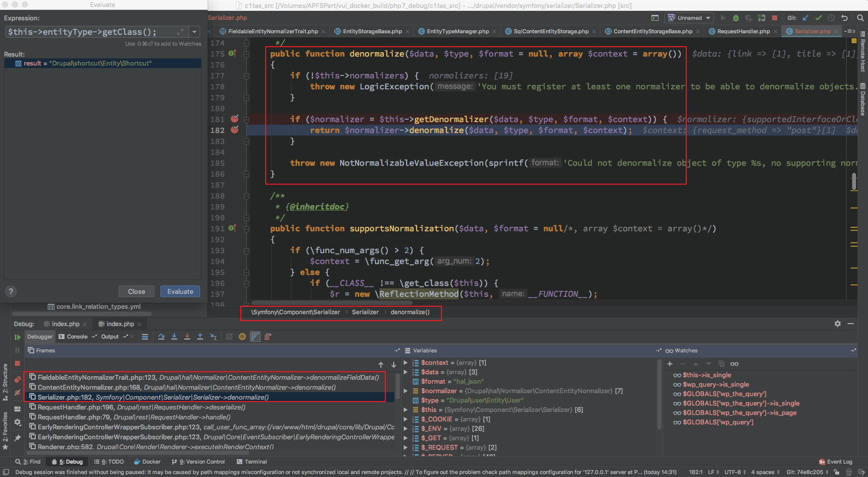Expand the $normalizer variable node
The width and height of the screenshot is (868, 477).
pos(406,391)
